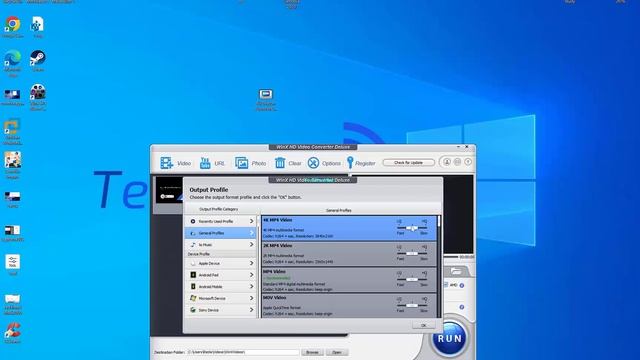This screenshot has width=640, height=360.
Task: Click the Check for Update button
Action: (x=409, y=162)
